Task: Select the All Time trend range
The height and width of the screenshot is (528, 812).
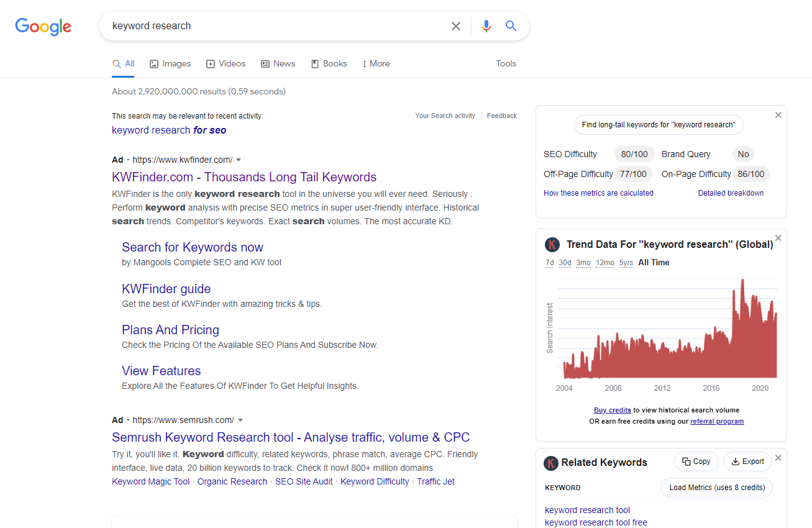Action: pos(654,263)
